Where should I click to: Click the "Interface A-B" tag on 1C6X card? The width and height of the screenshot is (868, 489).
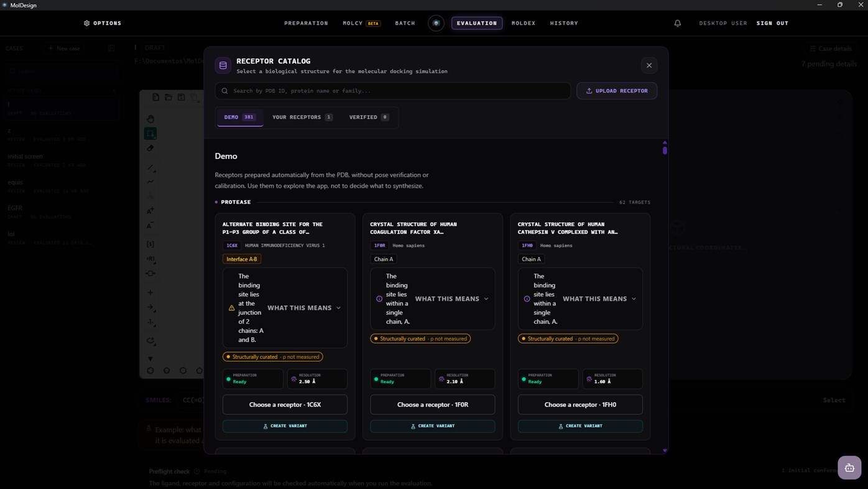pyautogui.click(x=242, y=259)
